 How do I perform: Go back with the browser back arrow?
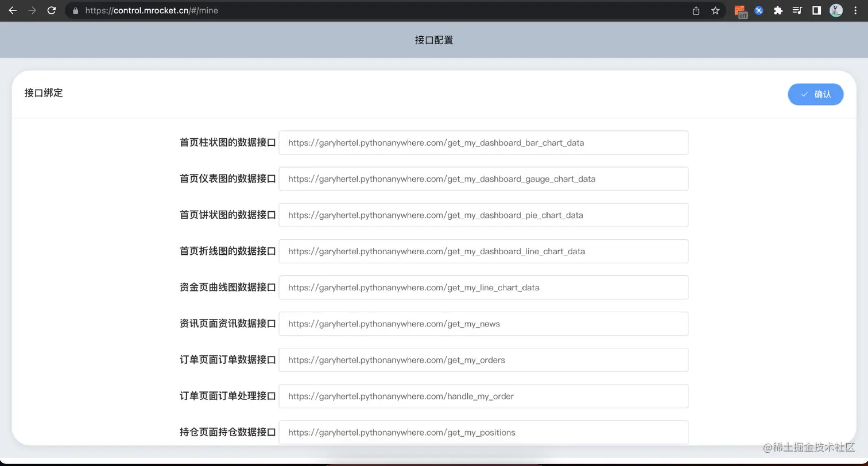(13, 10)
